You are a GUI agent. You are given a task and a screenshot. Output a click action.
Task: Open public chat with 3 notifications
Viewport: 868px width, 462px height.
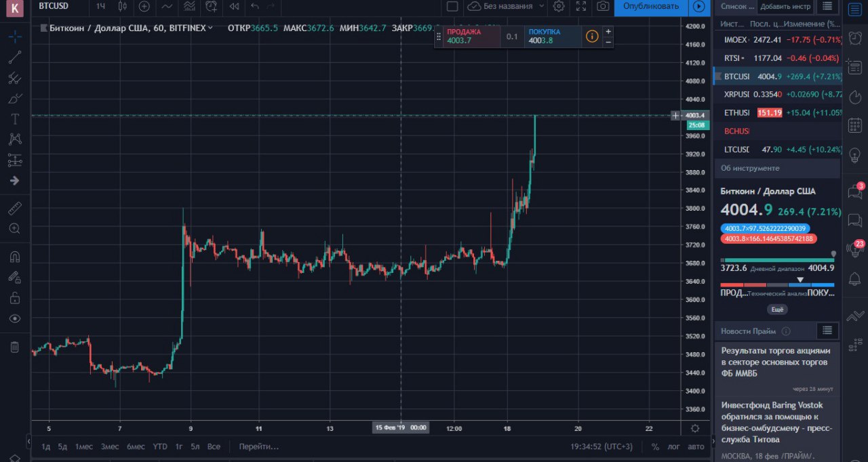(855, 191)
